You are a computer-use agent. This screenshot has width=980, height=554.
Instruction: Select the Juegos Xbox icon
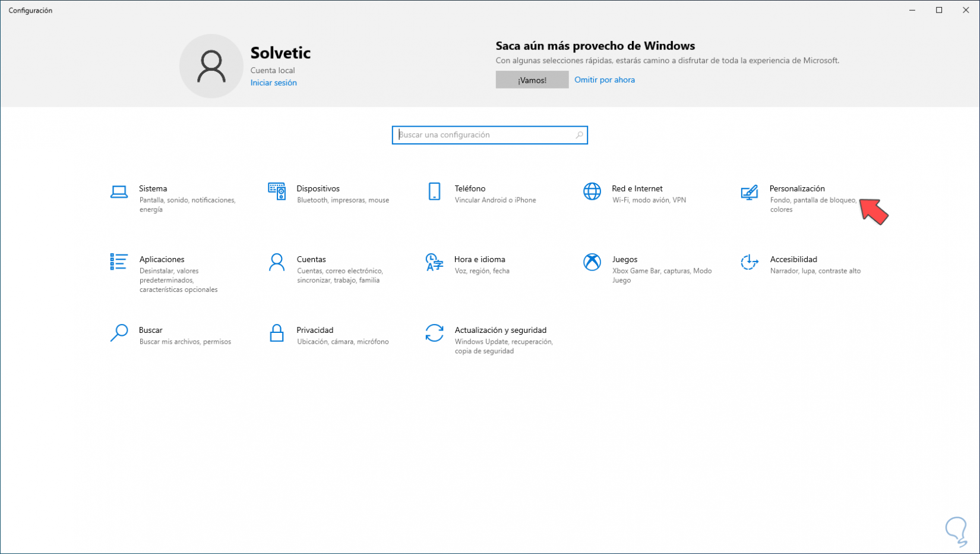[592, 262]
